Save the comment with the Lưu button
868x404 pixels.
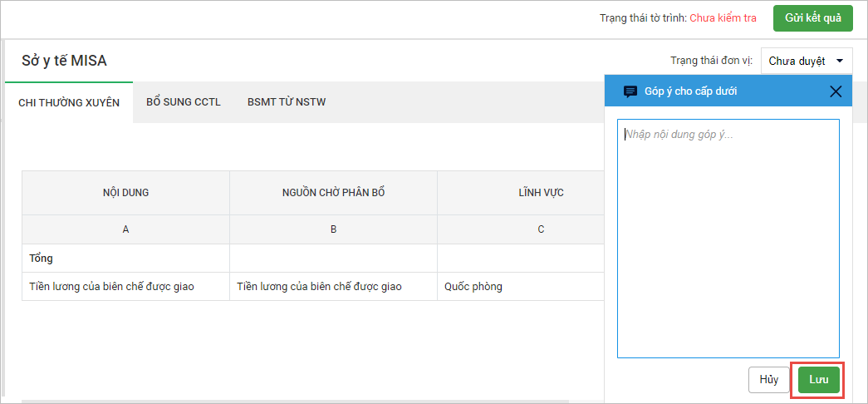click(818, 379)
